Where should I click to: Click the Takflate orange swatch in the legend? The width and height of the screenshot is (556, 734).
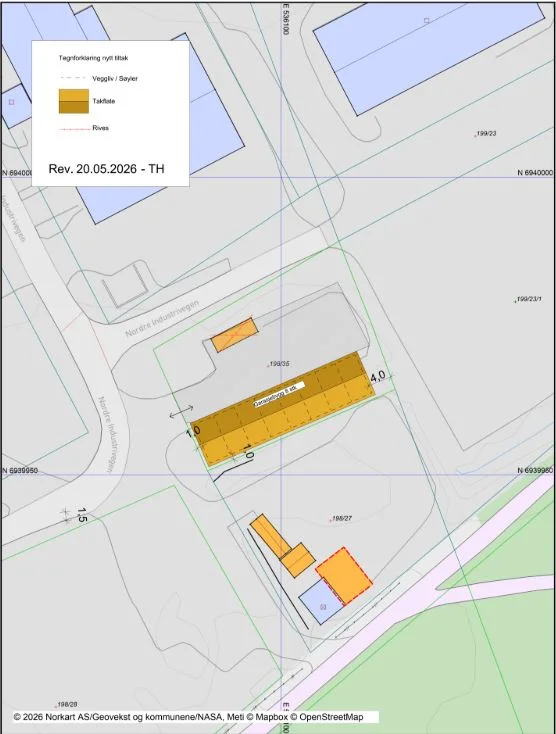73,101
